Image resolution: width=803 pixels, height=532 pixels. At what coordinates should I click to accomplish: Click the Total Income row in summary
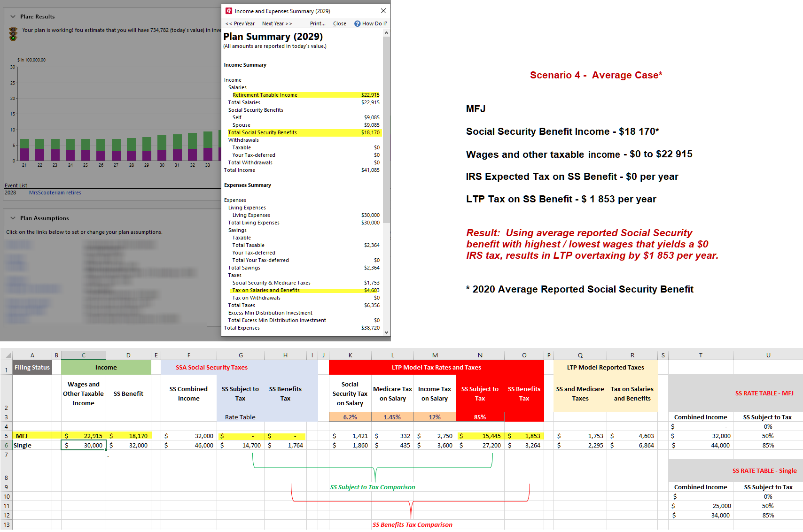[x=302, y=170]
